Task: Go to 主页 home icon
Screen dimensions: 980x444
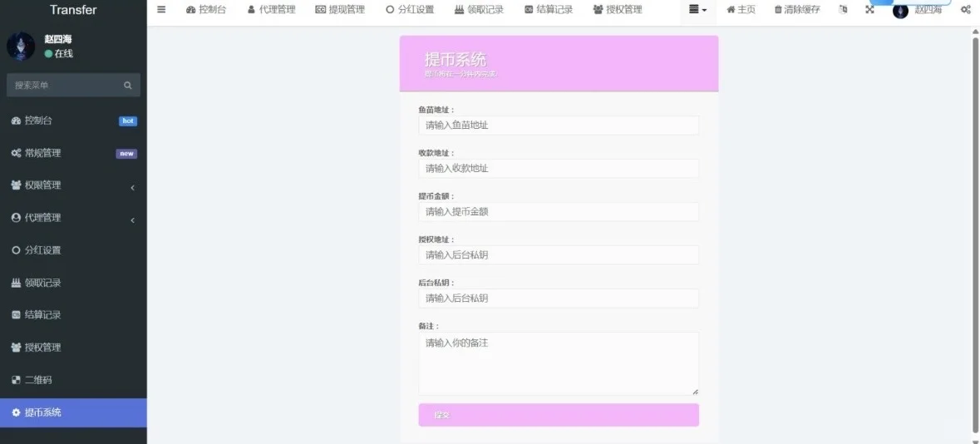Action: (x=731, y=9)
